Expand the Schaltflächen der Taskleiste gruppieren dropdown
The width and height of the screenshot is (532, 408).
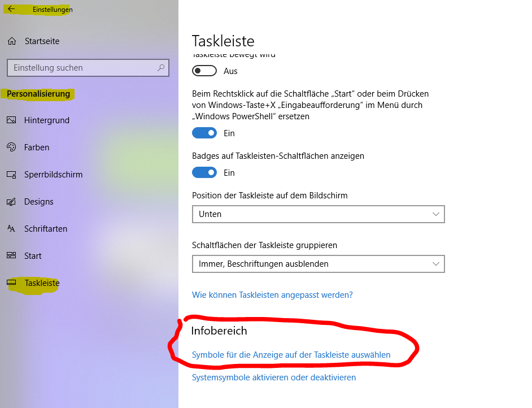point(319,264)
